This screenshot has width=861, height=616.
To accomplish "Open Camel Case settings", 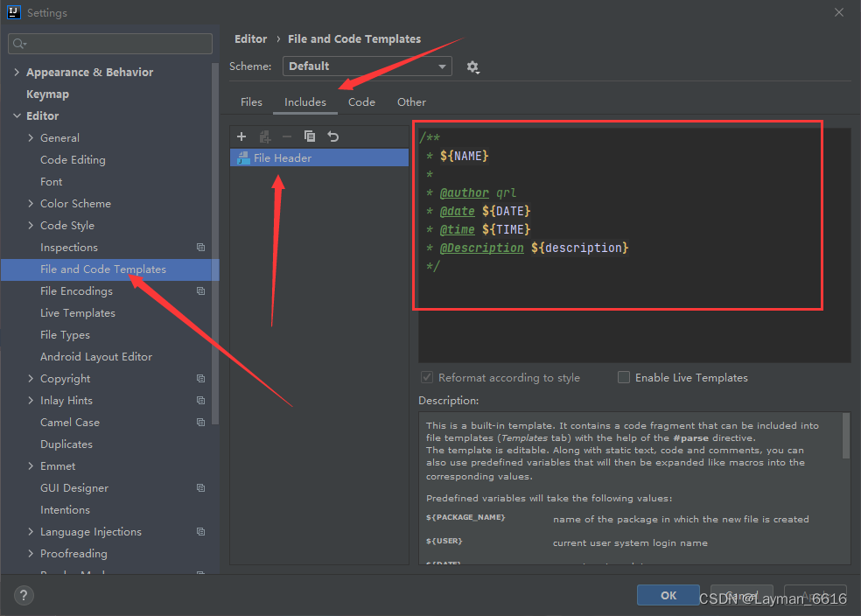I will pyautogui.click(x=70, y=423).
